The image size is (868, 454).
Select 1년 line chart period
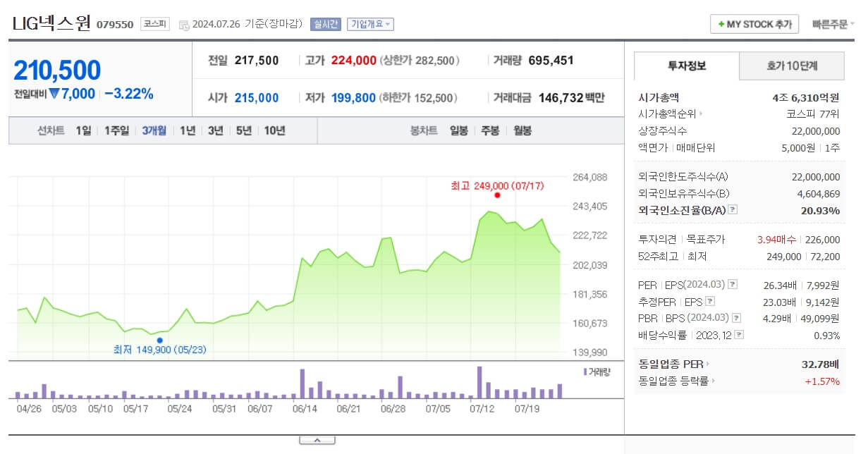(x=188, y=130)
